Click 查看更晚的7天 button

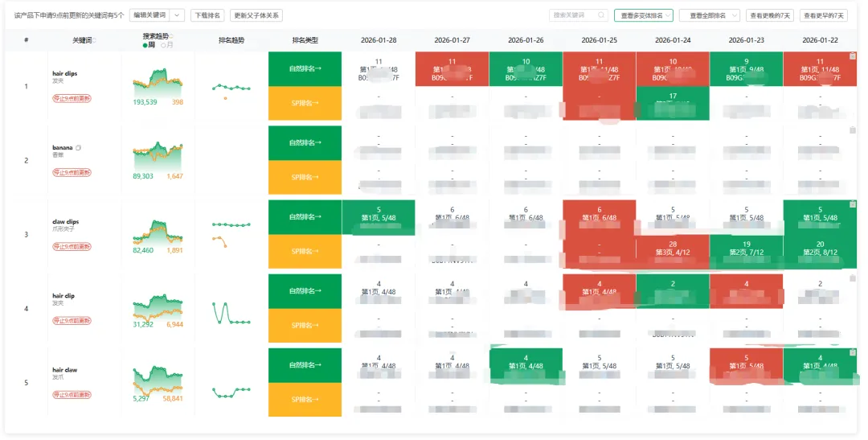click(770, 15)
